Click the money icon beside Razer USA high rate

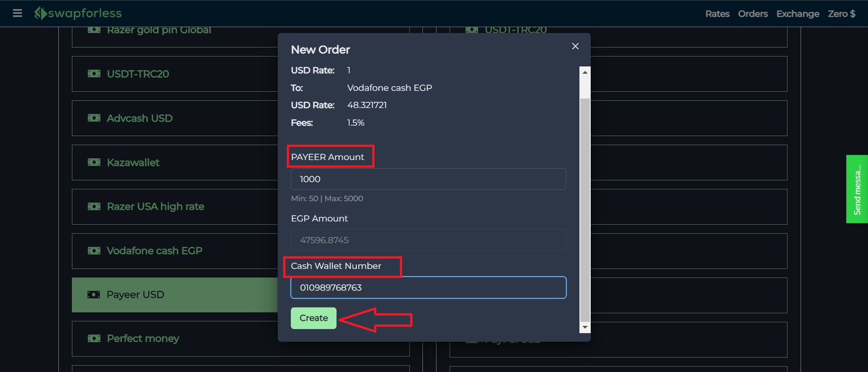[94, 207]
